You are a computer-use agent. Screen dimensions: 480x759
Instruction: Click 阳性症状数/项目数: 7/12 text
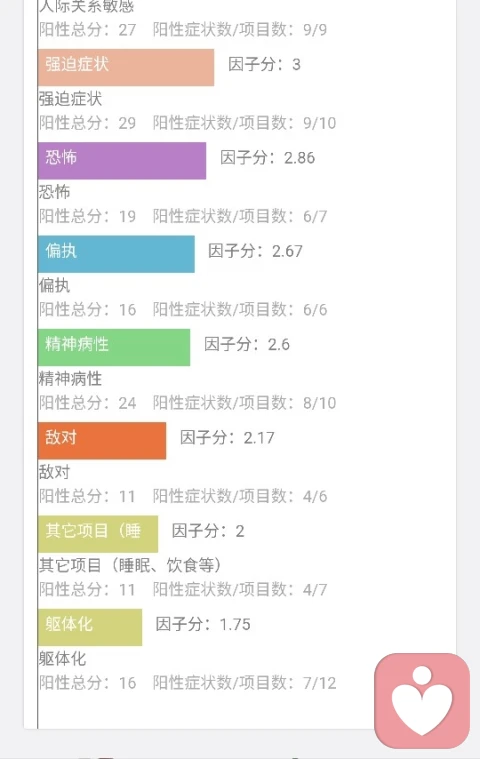click(244, 683)
